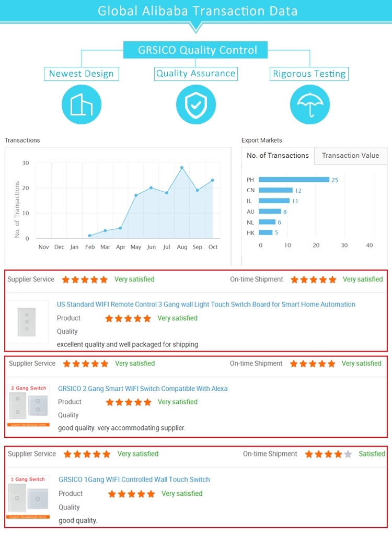The image size is (392, 537).
Task: Click the 1 Gang Switch product thumbnail
Action: point(28,497)
